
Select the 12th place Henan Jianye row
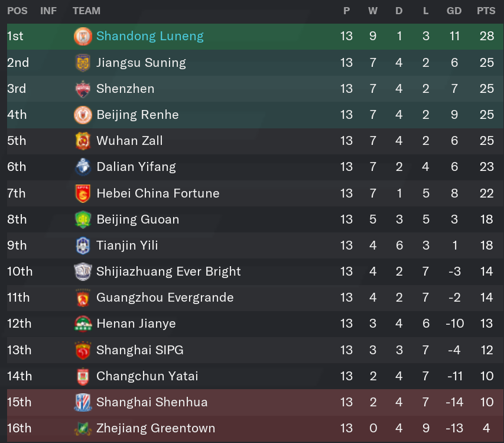click(255, 324)
